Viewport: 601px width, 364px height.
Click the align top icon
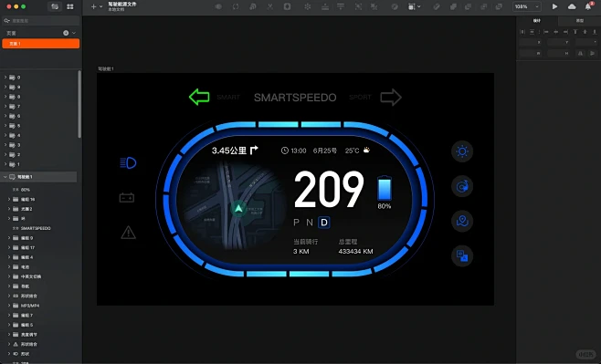coord(575,32)
